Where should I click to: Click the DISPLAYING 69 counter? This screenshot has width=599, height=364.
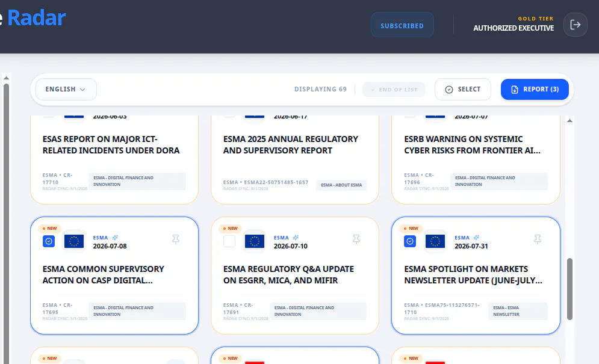pos(320,89)
